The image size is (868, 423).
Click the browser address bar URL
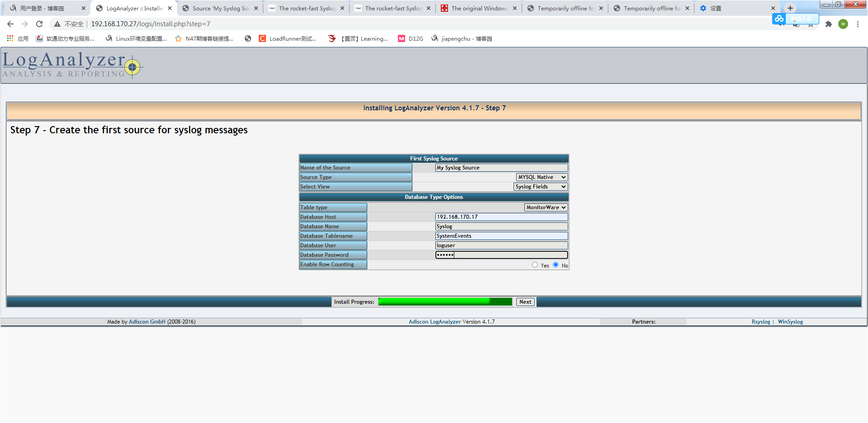coord(150,24)
